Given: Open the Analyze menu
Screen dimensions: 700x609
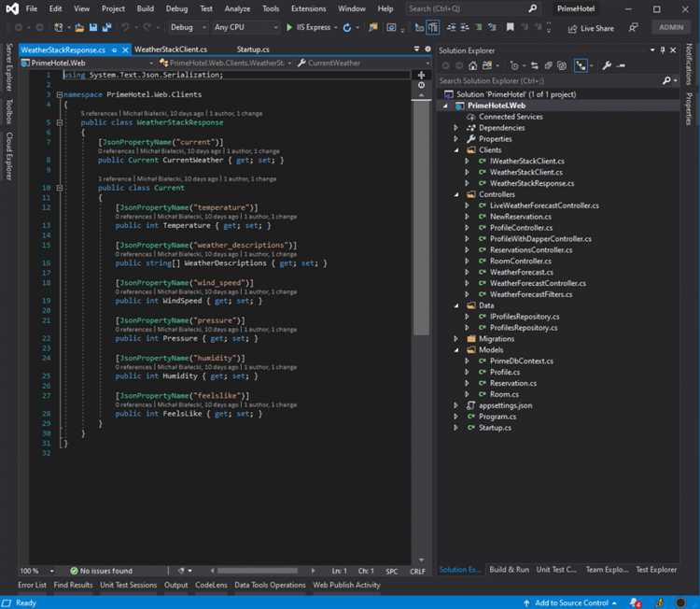Looking at the screenshot, I should tap(237, 8).
